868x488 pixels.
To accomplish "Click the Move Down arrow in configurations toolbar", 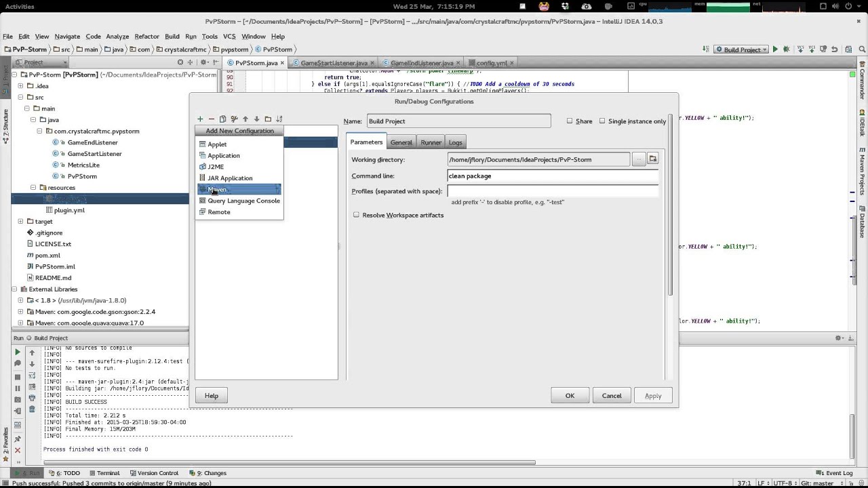I will (256, 119).
